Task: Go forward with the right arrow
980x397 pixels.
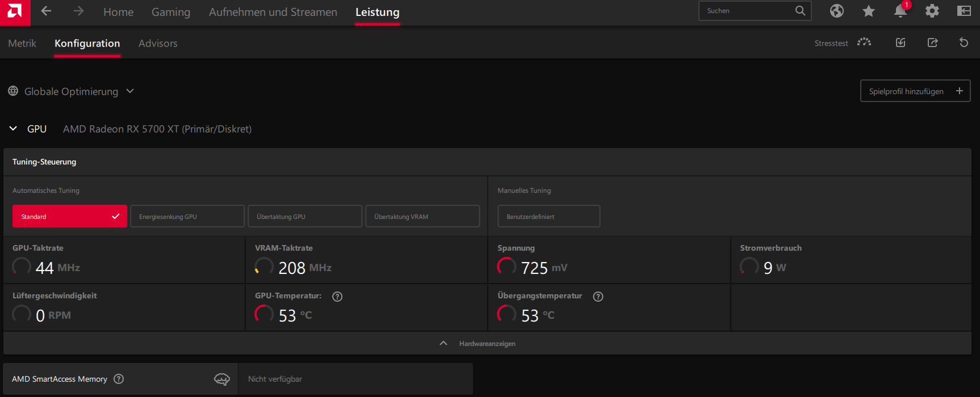Action: coord(78,11)
